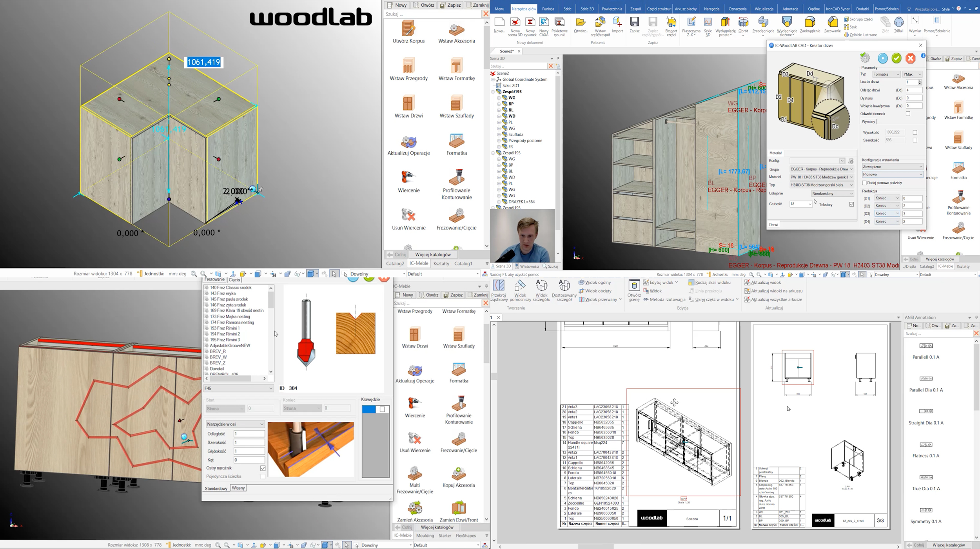The image size is (980, 549).
Task: Click Aktualizuj Operacje in the top-left catalog
Action: point(408,141)
